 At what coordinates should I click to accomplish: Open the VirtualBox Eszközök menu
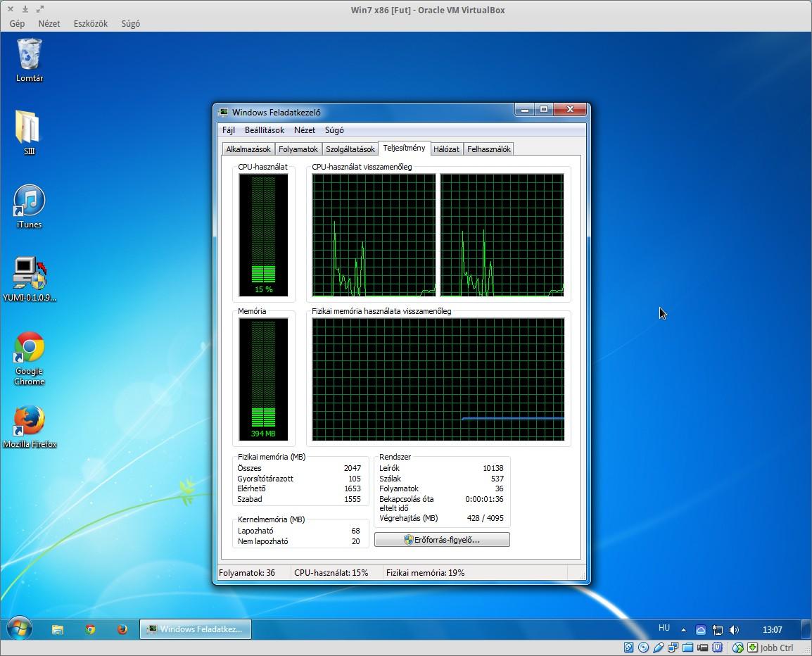(x=91, y=23)
